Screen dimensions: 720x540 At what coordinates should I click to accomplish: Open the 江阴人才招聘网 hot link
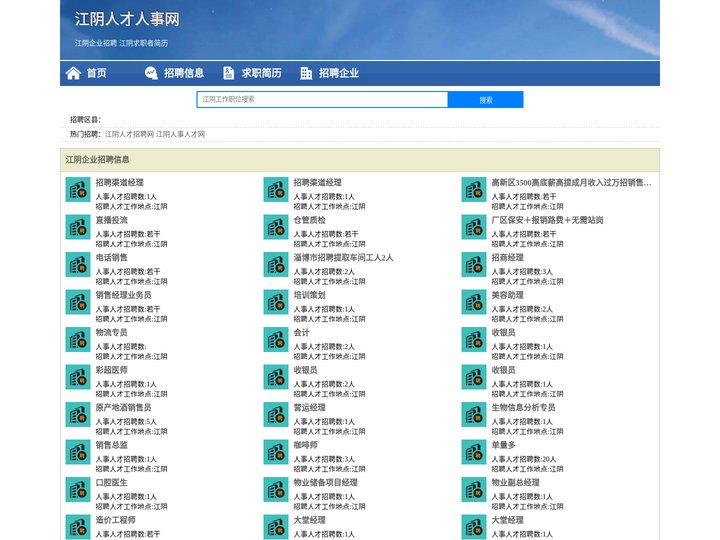(129, 134)
